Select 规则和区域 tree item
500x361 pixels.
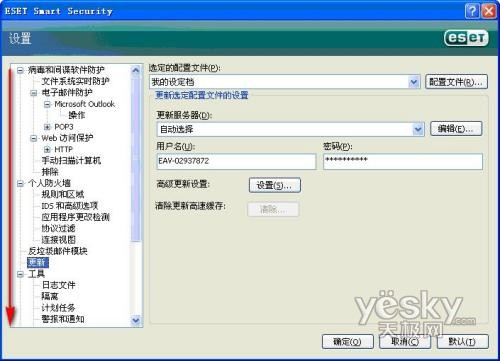63,194
